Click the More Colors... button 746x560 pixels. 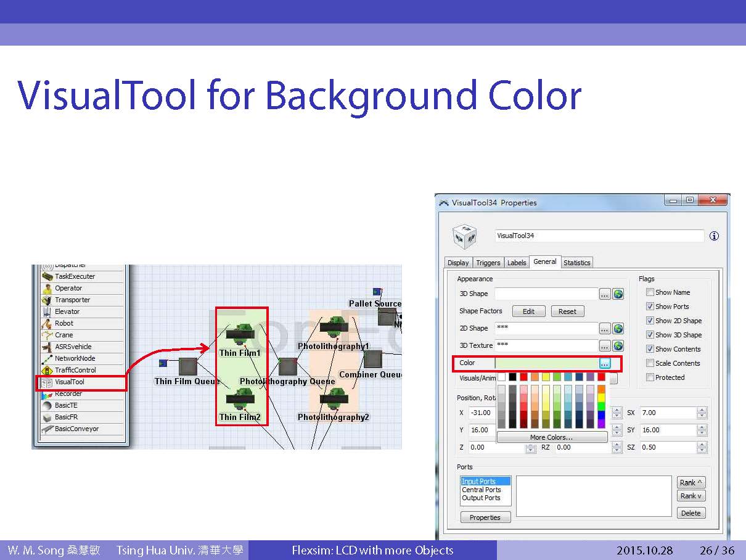(x=551, y=437)
